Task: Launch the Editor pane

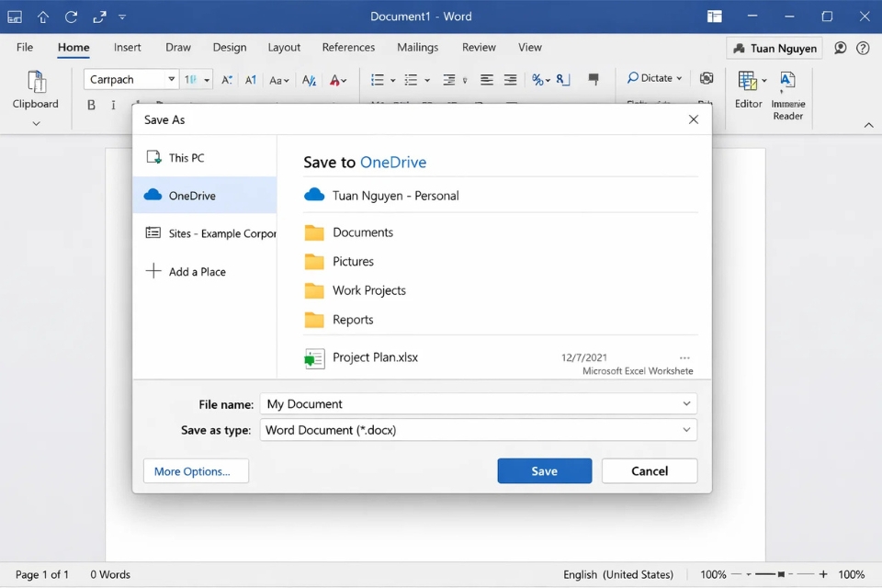Action: [749, 89]
